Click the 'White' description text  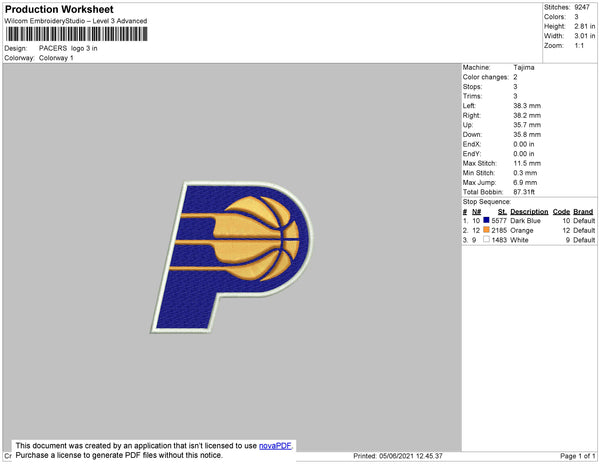[519, 240]
